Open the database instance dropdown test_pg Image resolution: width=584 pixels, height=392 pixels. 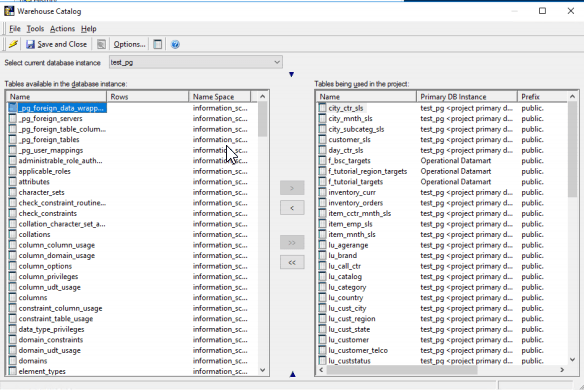click(x=196, y=62)
